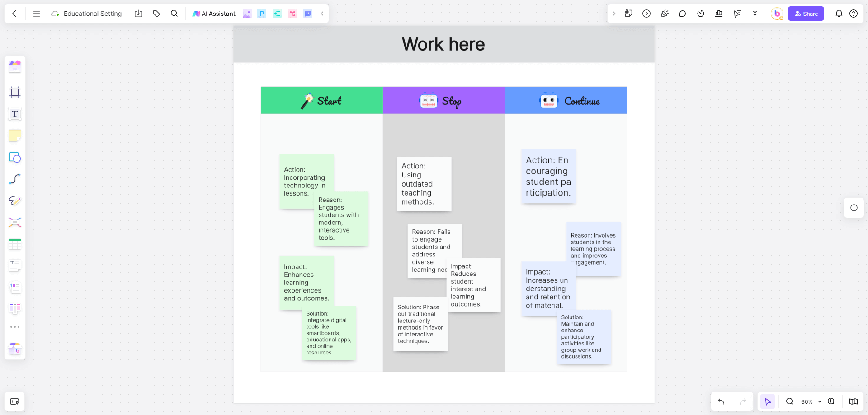Viewport: 868px width, 415px height.
Task: Open the templates library icon
Action: pyautogui.click(x=15, y=66)
